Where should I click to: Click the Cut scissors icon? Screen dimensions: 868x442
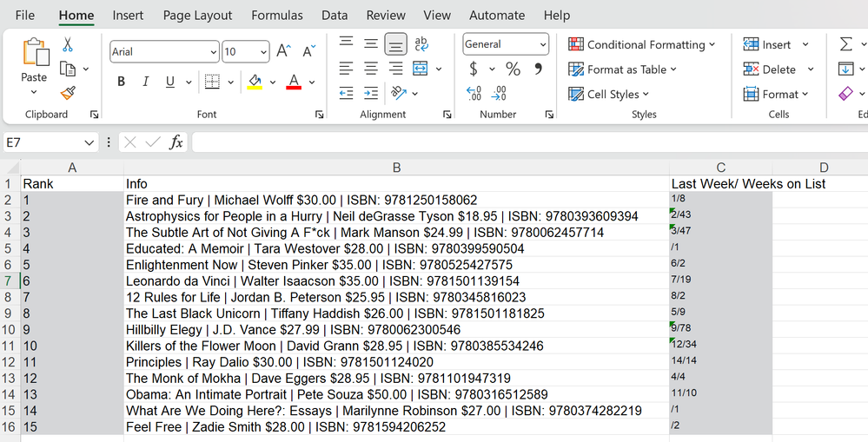pos(68,44)
